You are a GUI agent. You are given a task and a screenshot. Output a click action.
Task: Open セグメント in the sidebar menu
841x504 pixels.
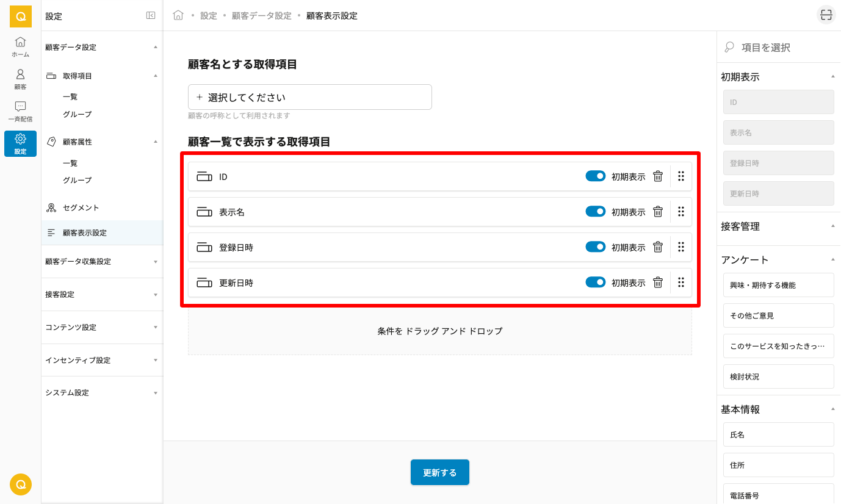point(81,208)
